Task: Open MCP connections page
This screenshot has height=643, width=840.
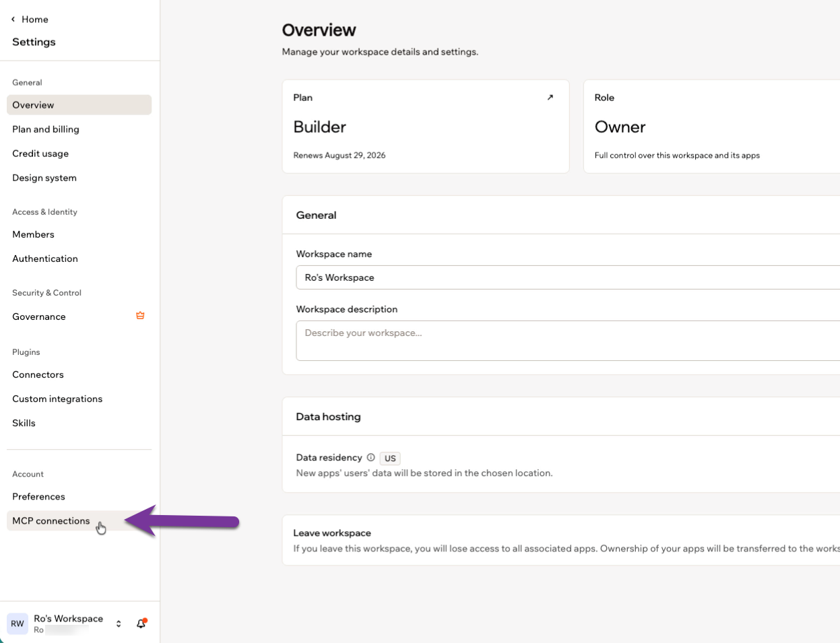Action: 79,520
